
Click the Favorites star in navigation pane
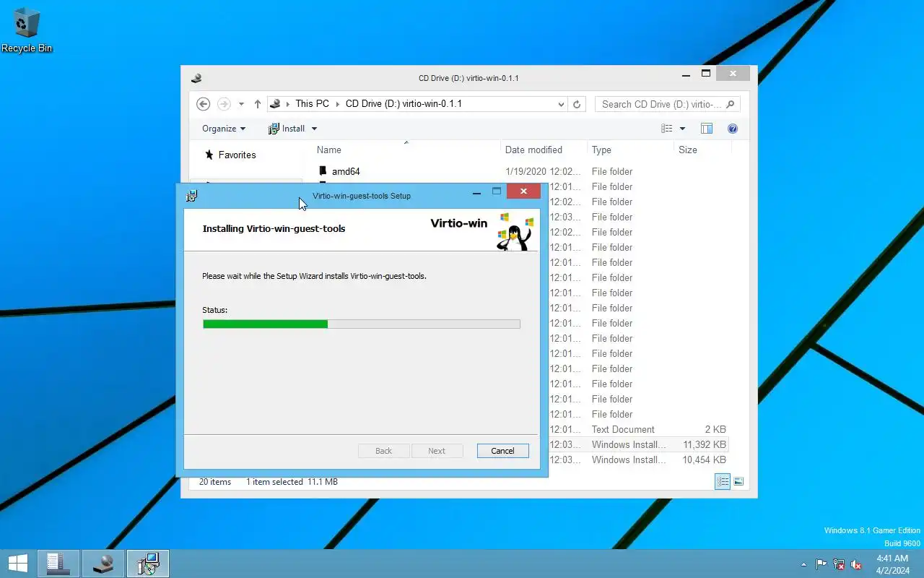[x=209, y=155]
